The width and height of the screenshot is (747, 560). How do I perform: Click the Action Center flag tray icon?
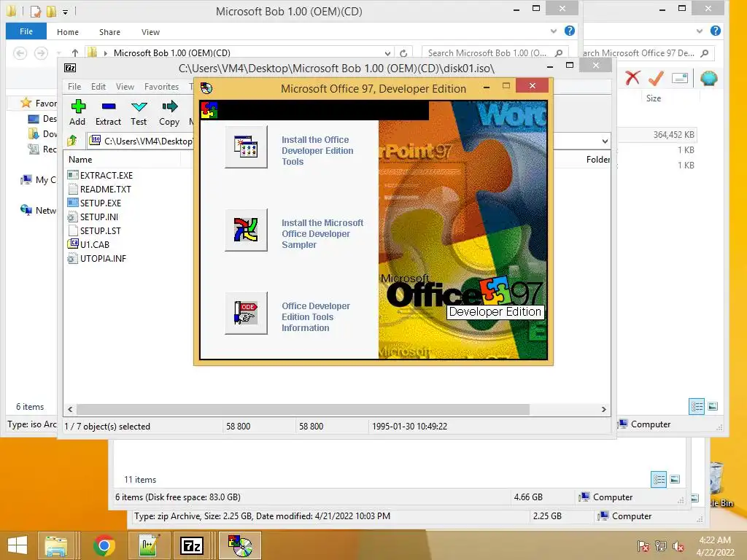click(643, 546)
